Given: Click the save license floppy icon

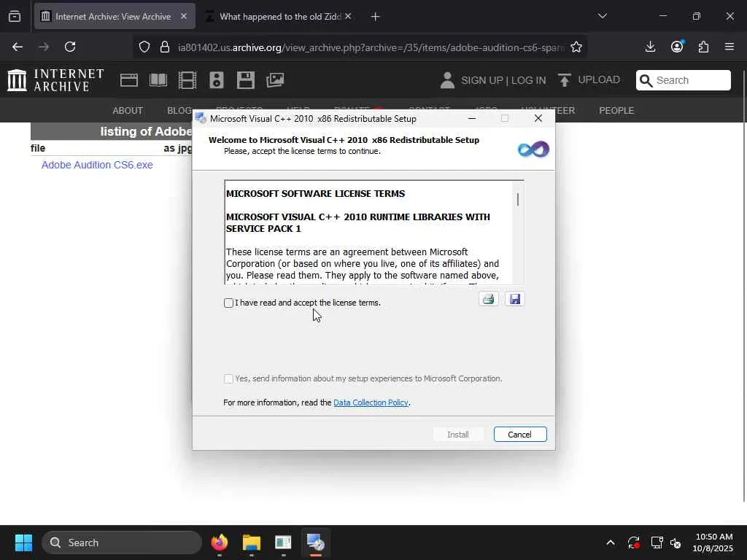Looking at the screenshot, I should [514, 299].
